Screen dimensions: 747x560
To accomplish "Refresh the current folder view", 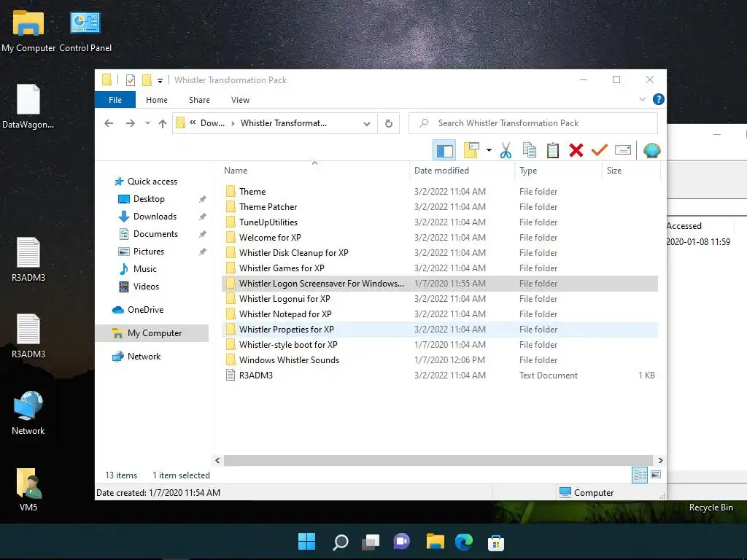I will click(388, 123).
